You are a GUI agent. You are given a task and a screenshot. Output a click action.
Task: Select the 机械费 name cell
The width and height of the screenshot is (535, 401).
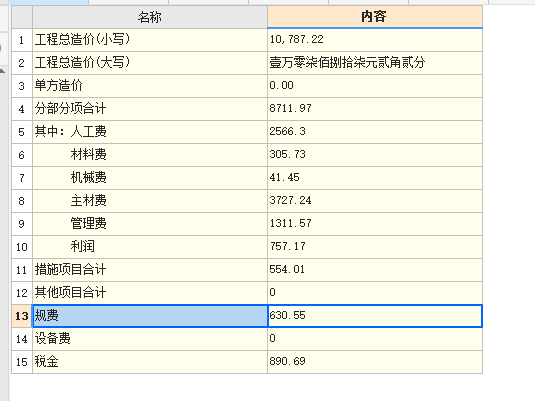(x=150, y=178)
